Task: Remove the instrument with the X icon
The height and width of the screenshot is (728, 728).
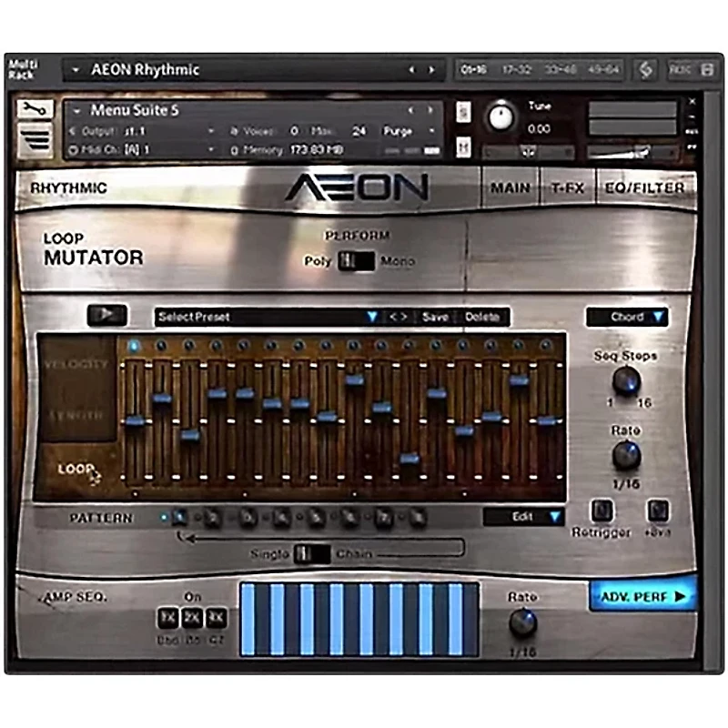Action: tap(692, 102)
